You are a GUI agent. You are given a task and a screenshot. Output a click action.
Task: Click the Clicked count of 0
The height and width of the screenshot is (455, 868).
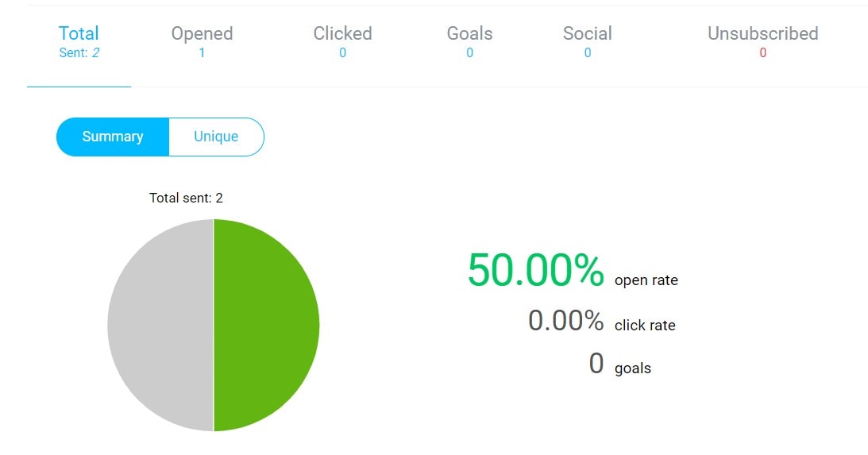pyautogui.click(x=342, y=53)
